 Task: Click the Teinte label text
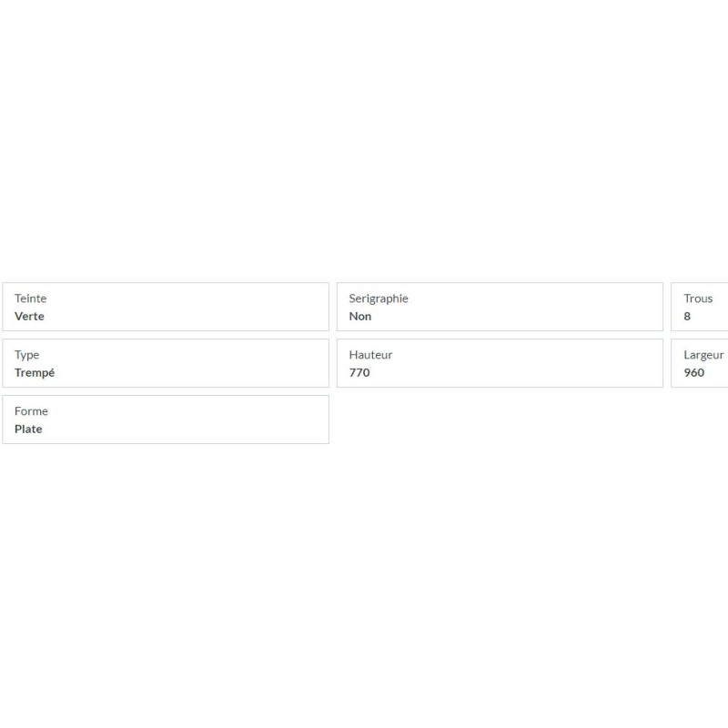(30, 298)
